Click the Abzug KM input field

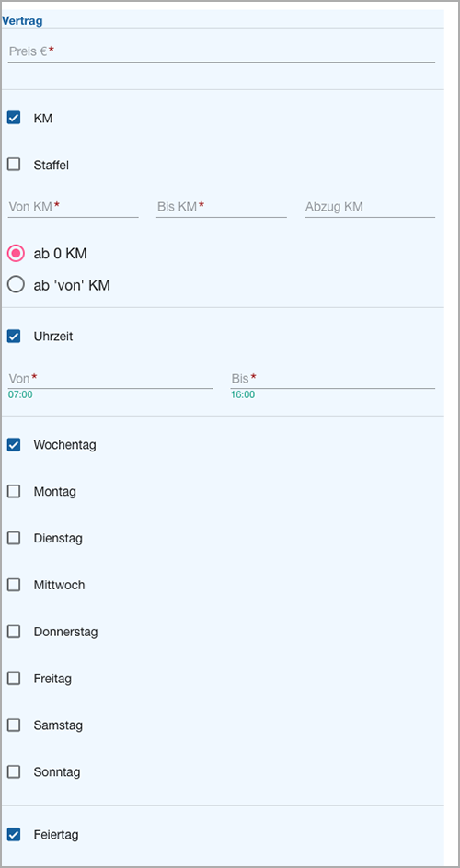click(x=370, y=207)
